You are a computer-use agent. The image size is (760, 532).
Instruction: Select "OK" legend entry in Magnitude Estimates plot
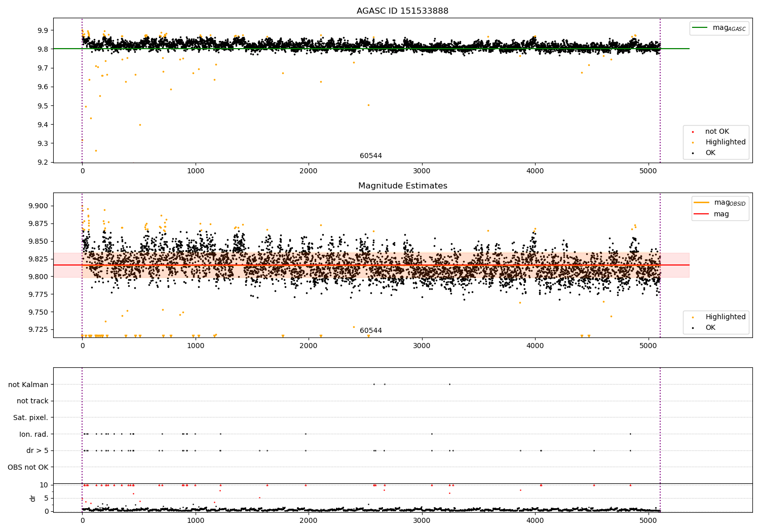pos(710,328)
